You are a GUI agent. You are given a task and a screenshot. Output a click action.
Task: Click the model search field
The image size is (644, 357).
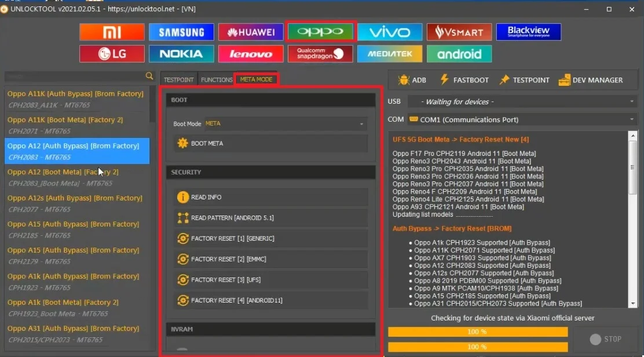point(75,76)
